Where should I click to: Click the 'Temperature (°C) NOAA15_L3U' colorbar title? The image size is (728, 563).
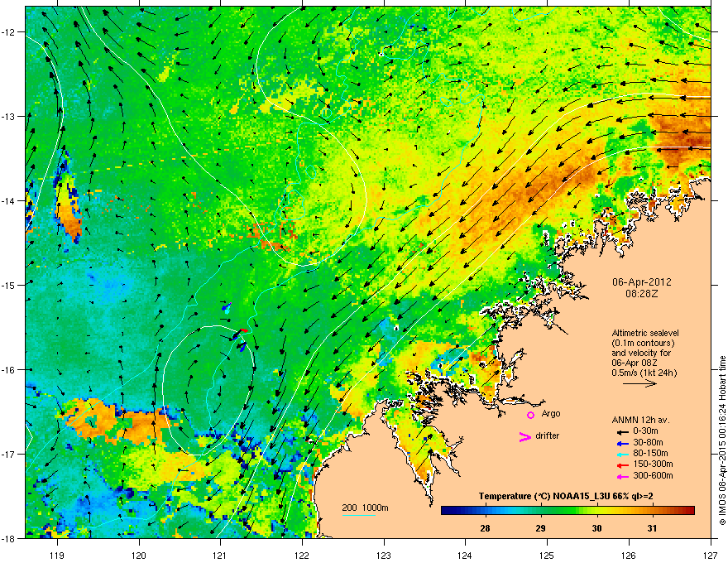(544, 497)
